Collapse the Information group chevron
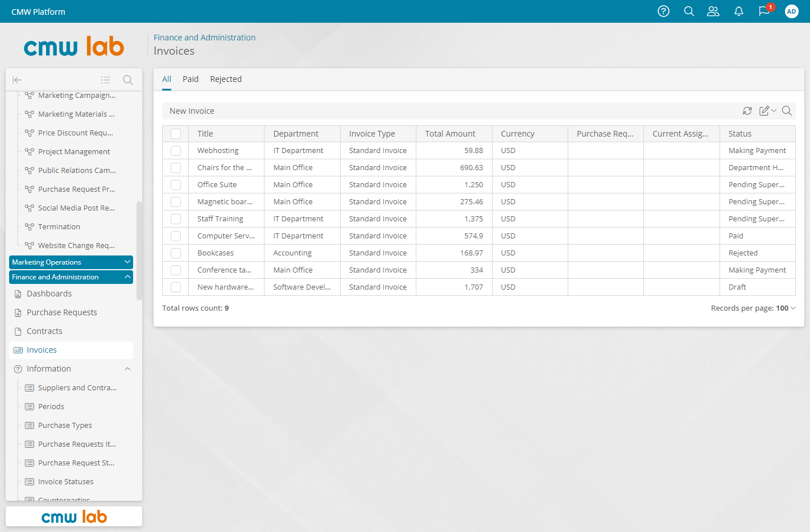Screen dimensions: 810x532 [127, 369]
